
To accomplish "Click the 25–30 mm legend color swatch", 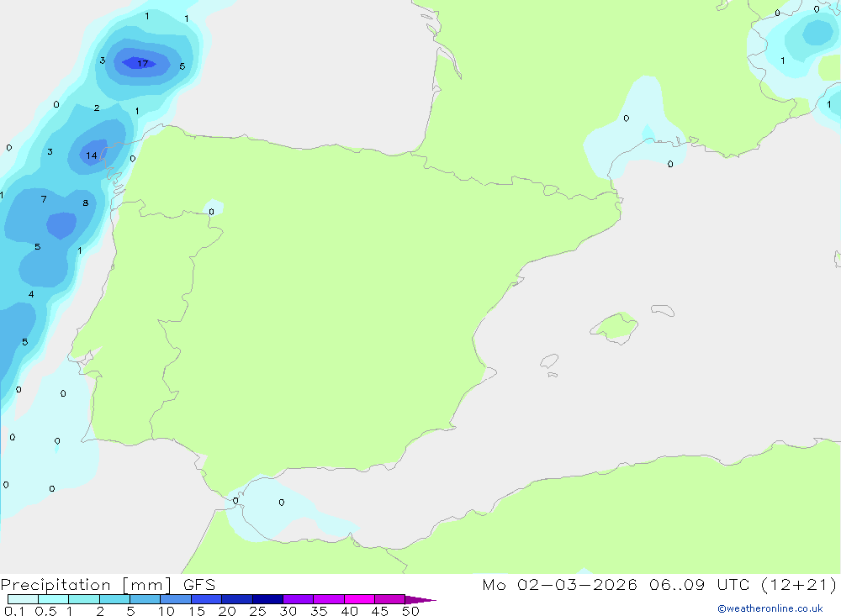I will tap(267, 599).
